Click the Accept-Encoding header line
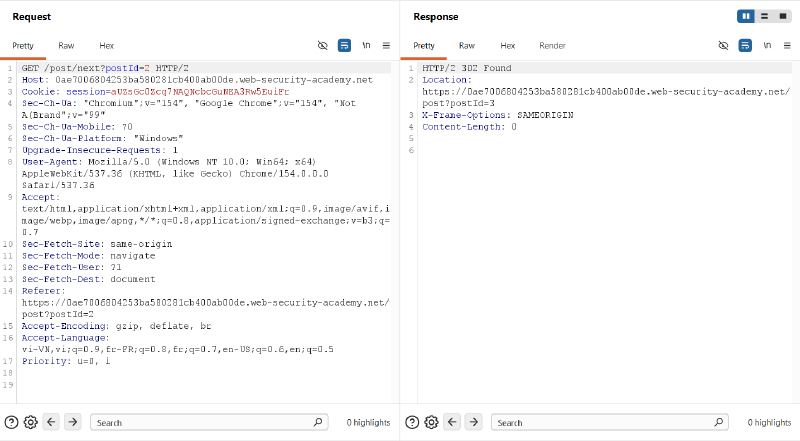The width and height of the screenshot is (800, 441). [x=116, y=326]
